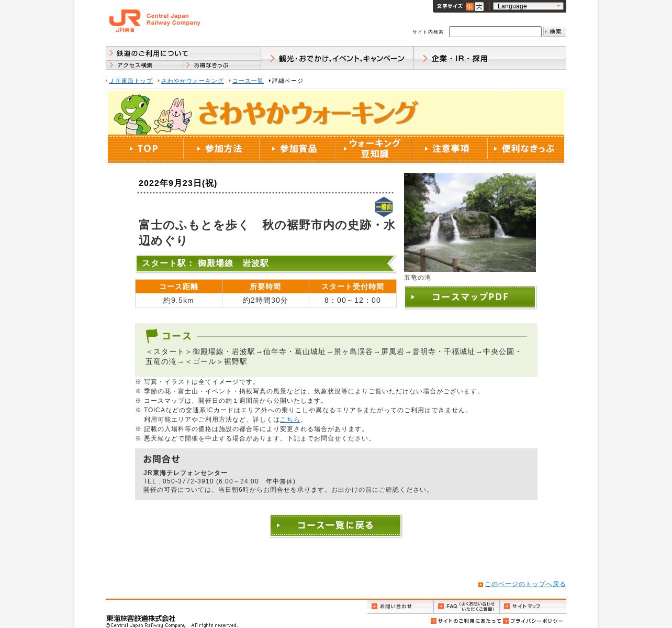Open the Language dropdown

[x=528, y=6]
